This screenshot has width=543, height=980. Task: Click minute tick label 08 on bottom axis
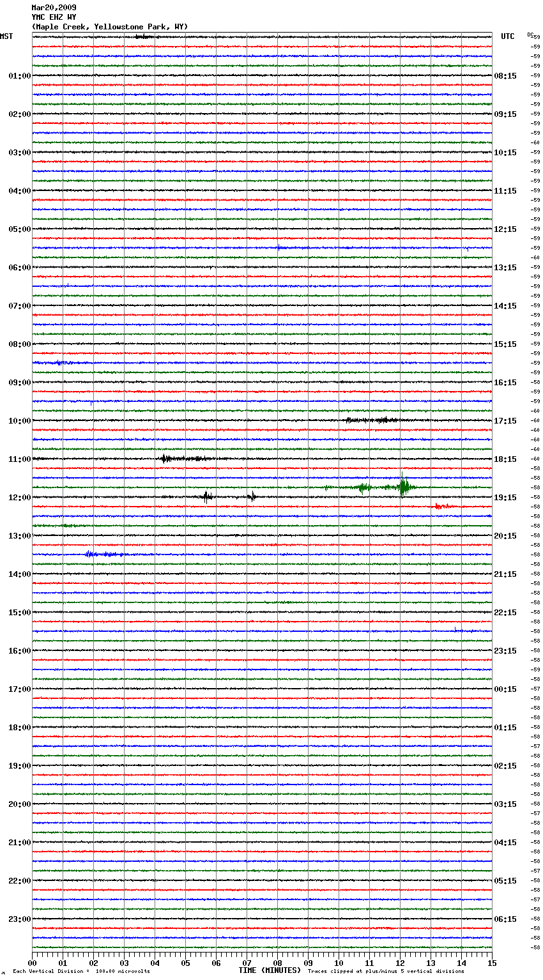click(x=277, y=963)
